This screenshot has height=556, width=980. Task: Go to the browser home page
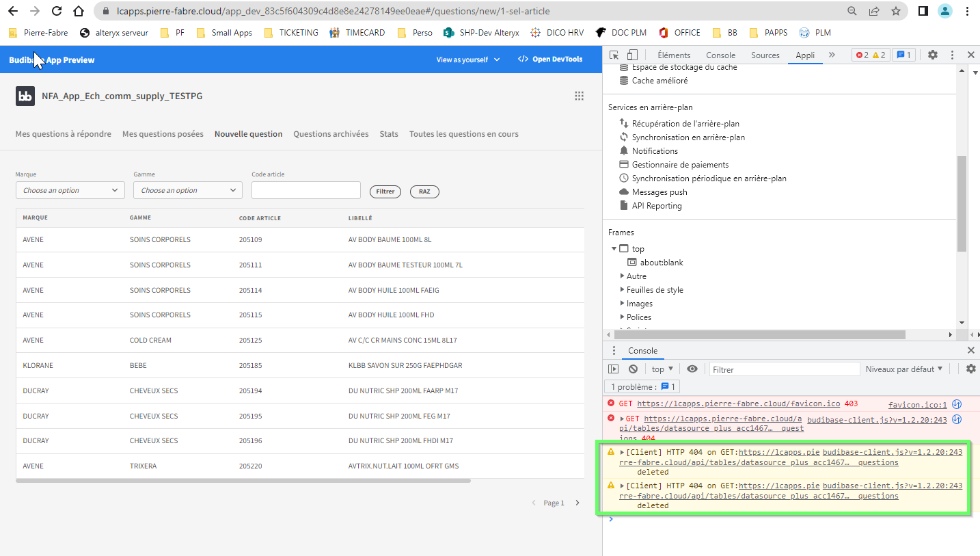click(79, 11)
